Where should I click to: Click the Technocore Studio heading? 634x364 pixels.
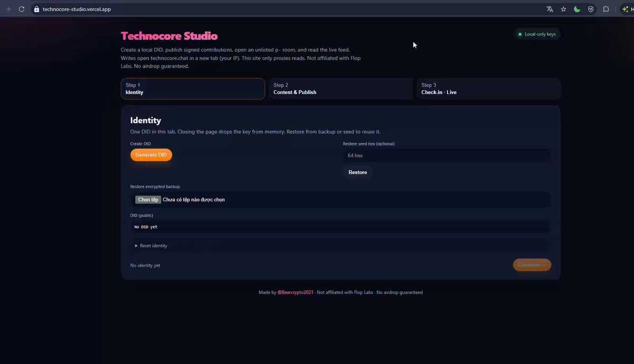pyautogui.click(x=169, y=36)
